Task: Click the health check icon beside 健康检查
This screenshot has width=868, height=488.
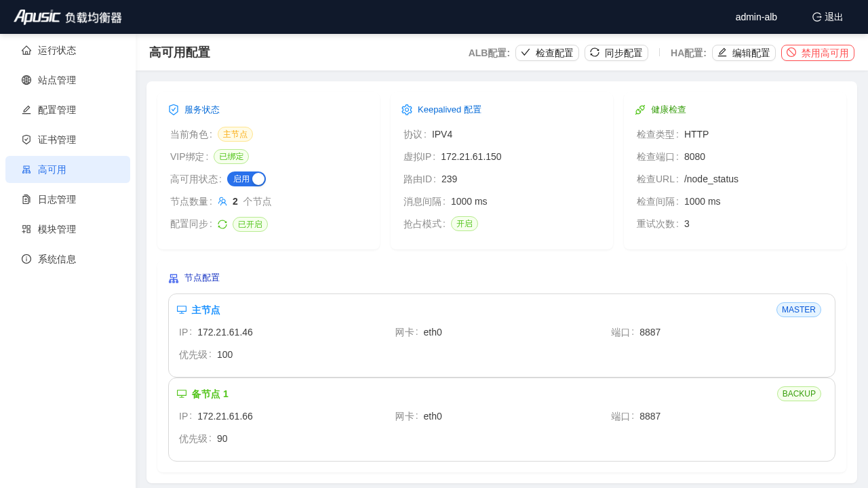Action: [640, 110]
